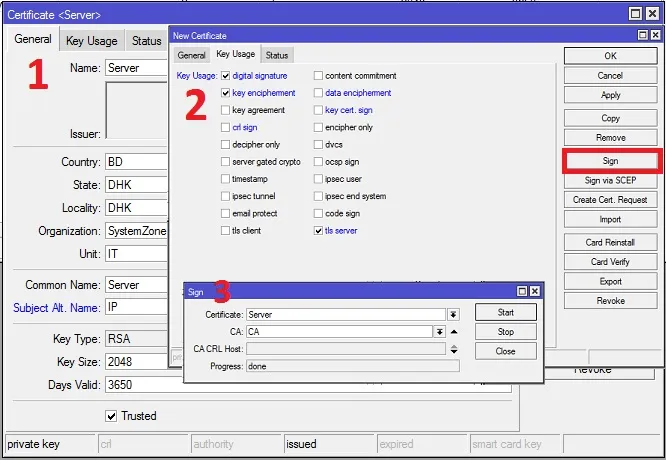
Task: Click Create Cert. Request button
Action: [610, 200]
